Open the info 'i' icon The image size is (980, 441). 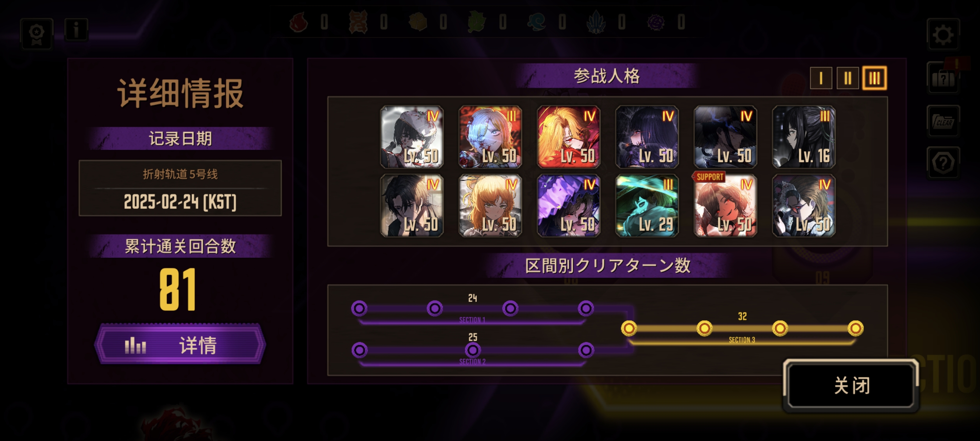(76, 29)
